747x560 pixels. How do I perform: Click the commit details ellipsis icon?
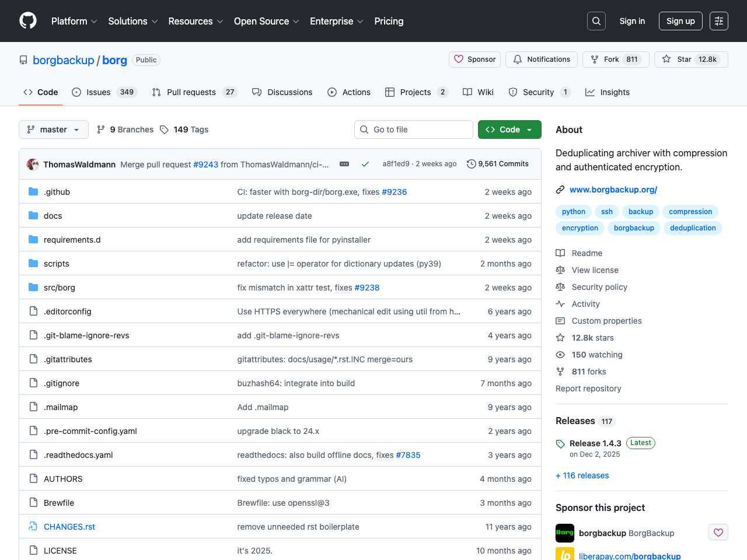point(344,164)
